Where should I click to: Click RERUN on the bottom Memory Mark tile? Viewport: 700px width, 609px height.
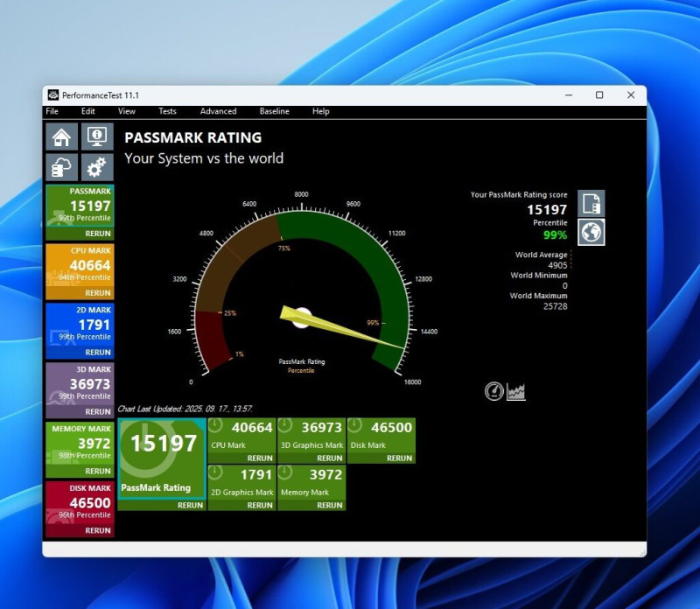tap(330, 505)
